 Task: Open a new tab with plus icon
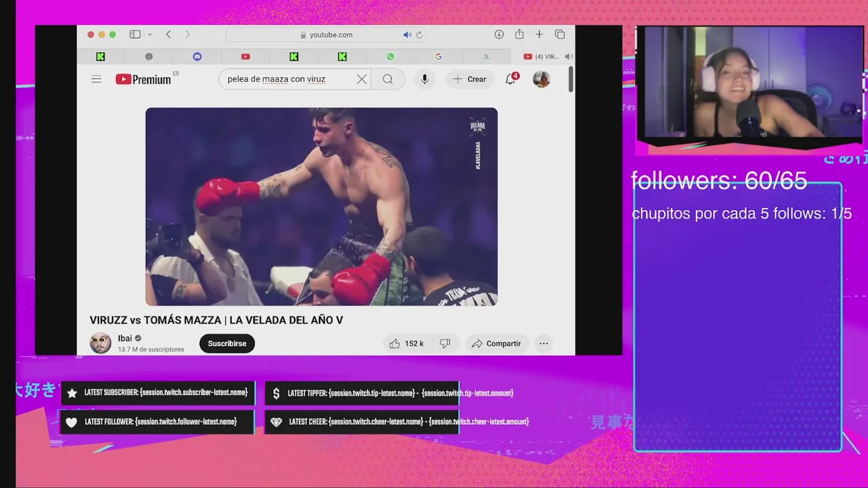click(539, 35)
